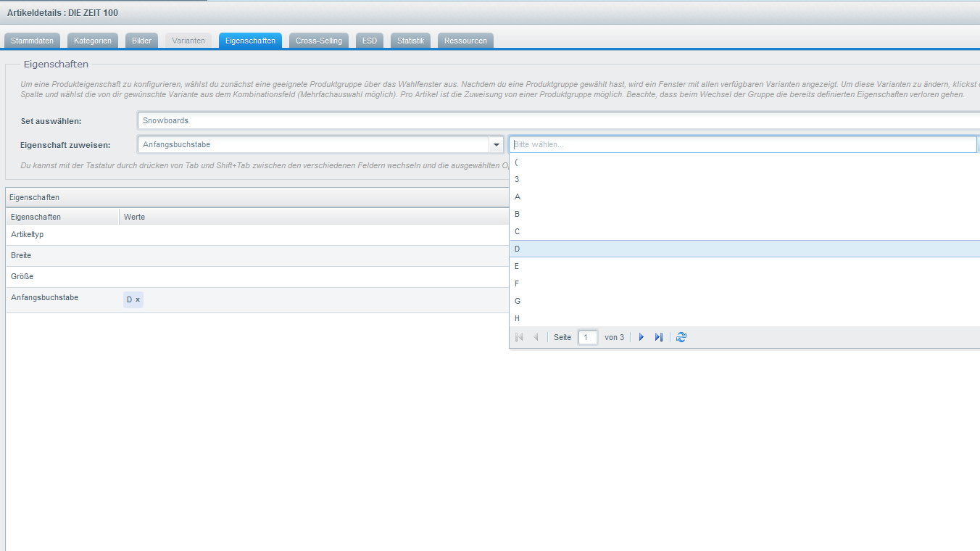This screenshot has width=980, height=551.
Task: Click the Eigenschaften column header
Action: coord(63,217)
